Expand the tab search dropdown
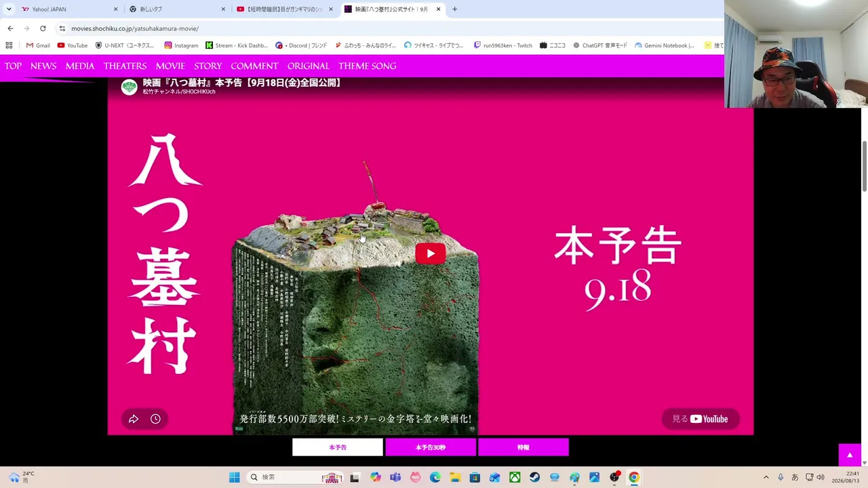Screen dimensions: 868x488 tap(8, 9)
